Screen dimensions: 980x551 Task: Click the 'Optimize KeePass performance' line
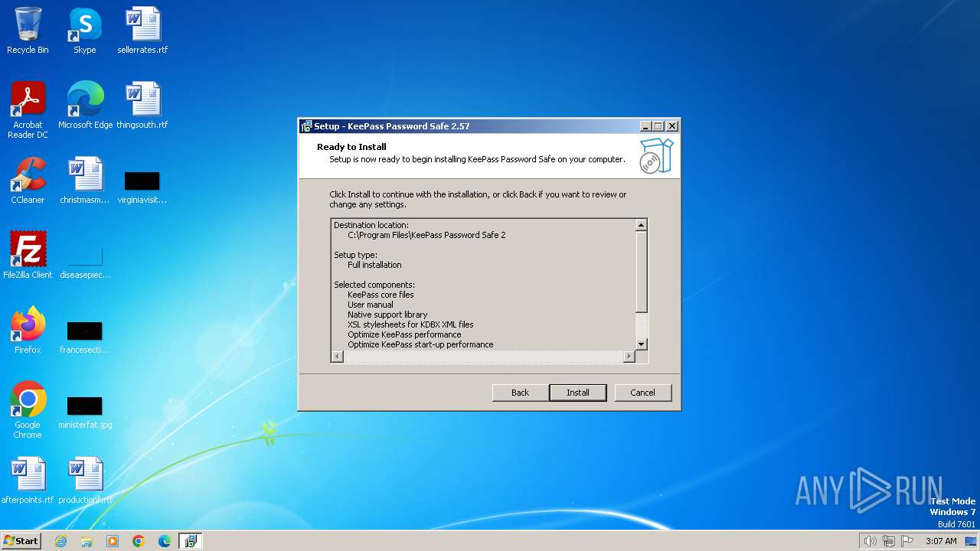[x=404, y=334]
